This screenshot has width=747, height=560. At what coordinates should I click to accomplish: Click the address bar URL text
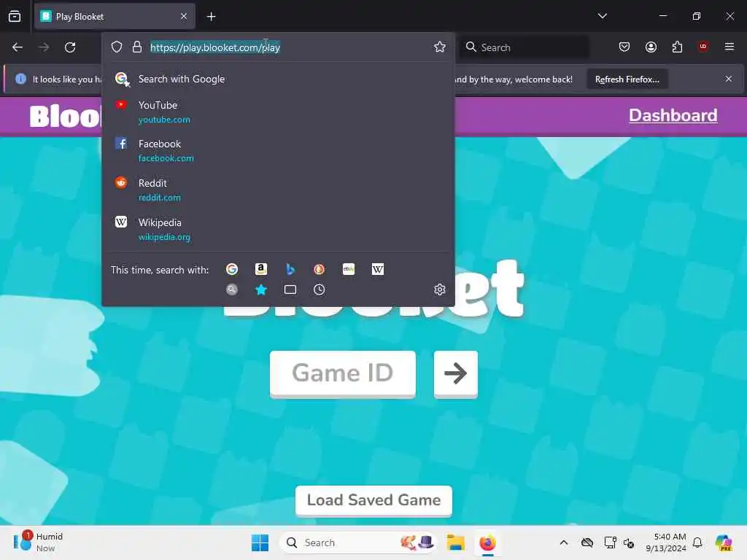[215, 47]
